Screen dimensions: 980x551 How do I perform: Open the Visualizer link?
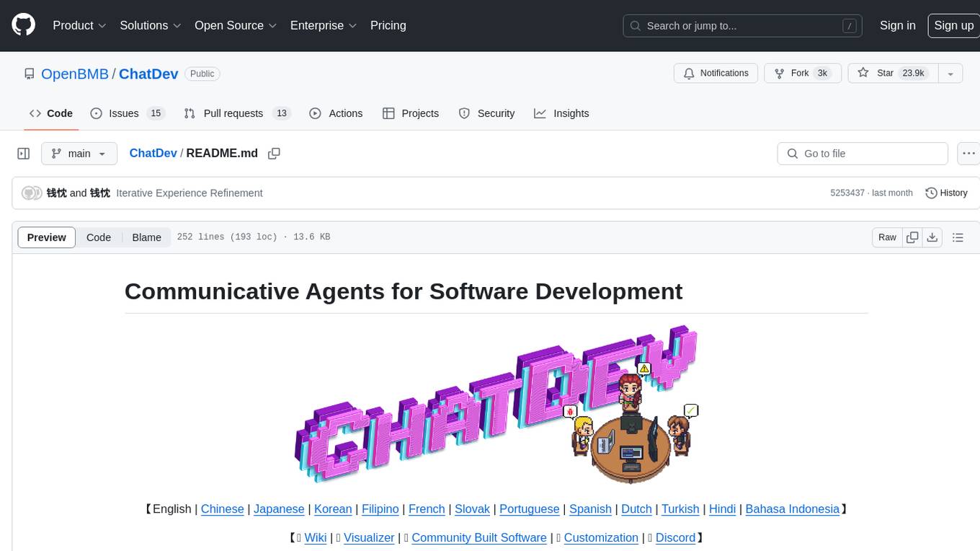coord(369,538)
